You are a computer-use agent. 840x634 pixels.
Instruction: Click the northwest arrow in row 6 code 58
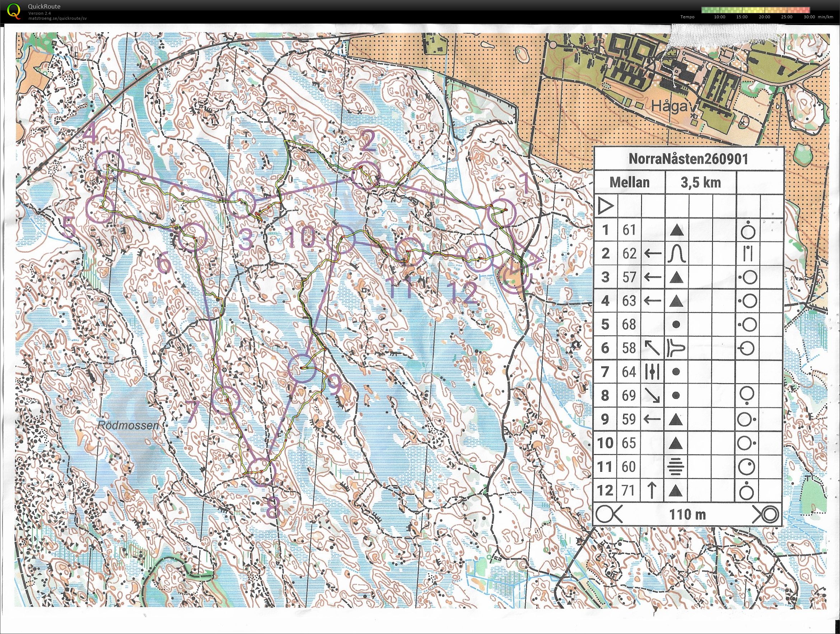click(x=652, y=348)
